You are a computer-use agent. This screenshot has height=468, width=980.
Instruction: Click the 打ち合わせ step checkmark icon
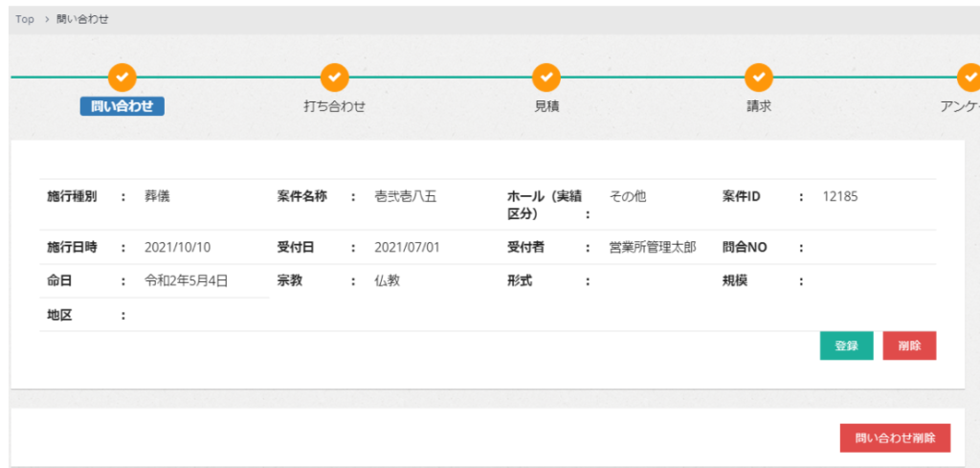334,77
